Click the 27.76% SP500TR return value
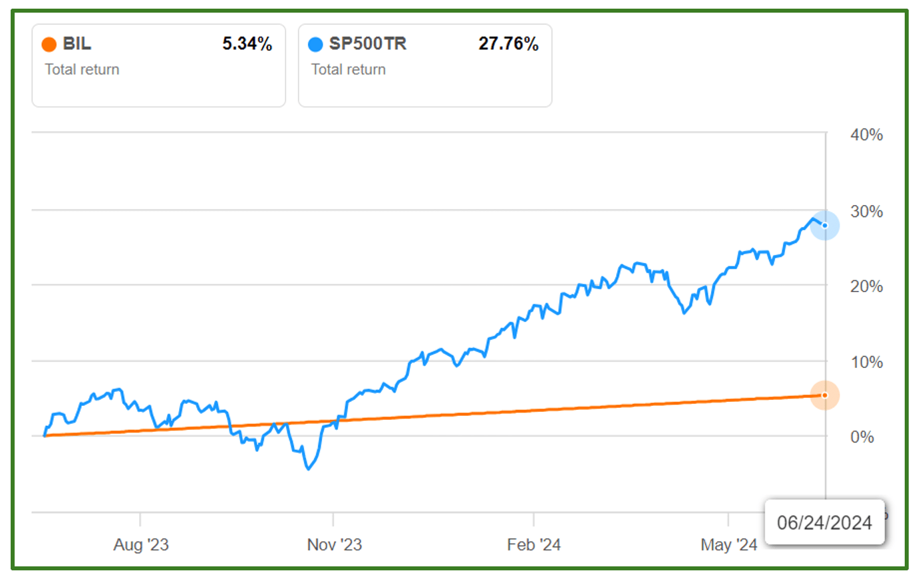The width and height of the screenshot is (924, 587). tap(508, 44)
